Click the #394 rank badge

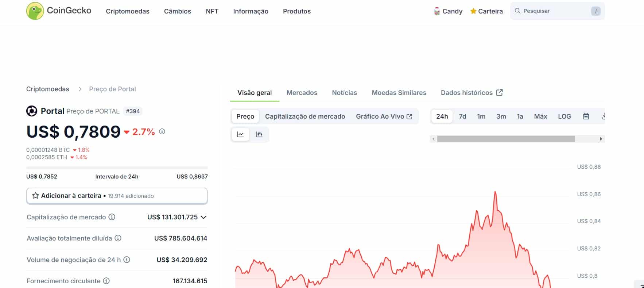(133, 111)
